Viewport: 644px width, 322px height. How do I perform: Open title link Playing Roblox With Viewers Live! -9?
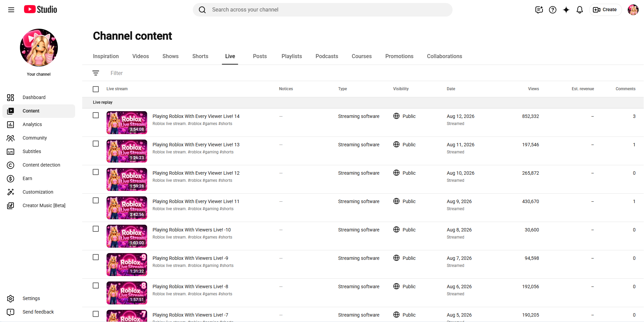click(190, 258)
